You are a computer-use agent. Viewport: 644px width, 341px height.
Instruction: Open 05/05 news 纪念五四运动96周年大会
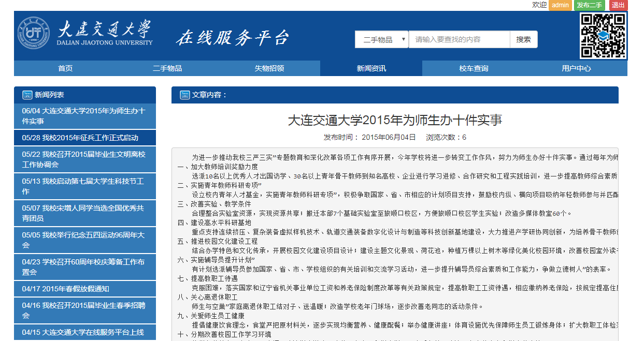85,240
